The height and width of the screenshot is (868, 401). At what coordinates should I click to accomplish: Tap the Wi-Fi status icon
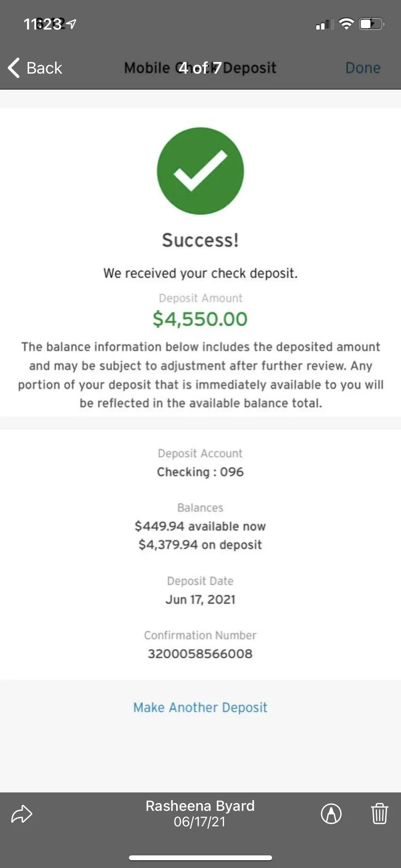(x=346, y=23)
